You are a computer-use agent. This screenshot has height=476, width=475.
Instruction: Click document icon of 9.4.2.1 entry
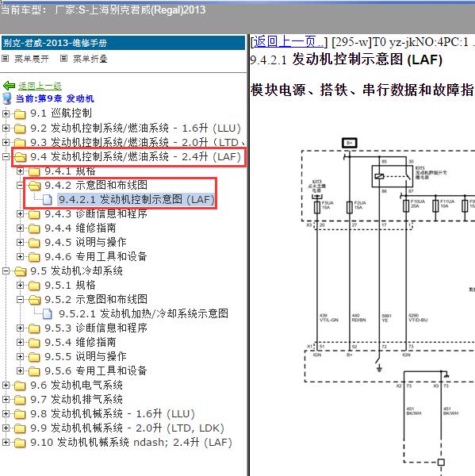pos(47,199)
